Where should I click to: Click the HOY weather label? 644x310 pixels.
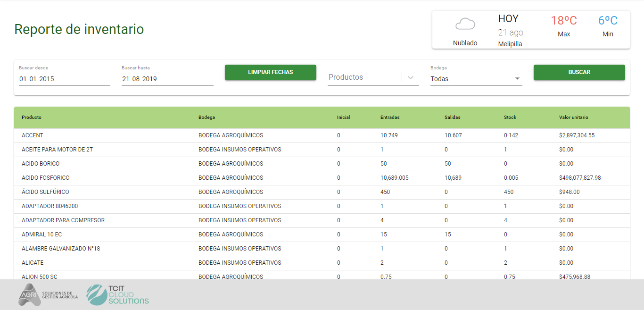tap(508, 19)
